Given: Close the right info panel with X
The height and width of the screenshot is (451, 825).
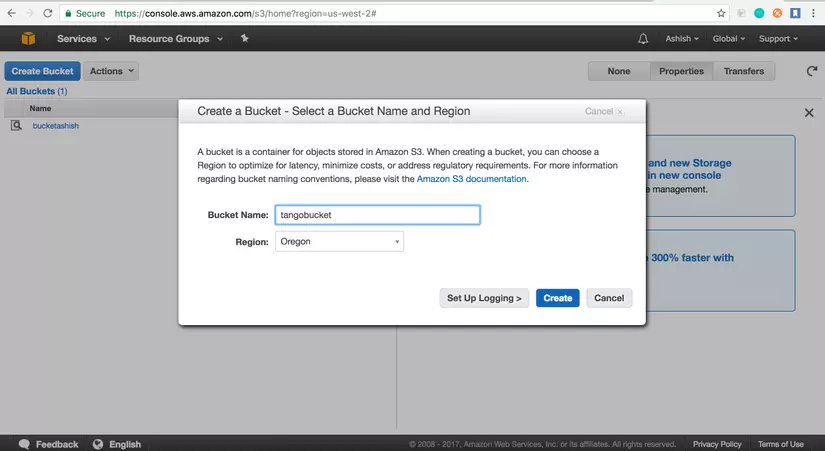Looking at the screenshot, I should tap(809, 113).
